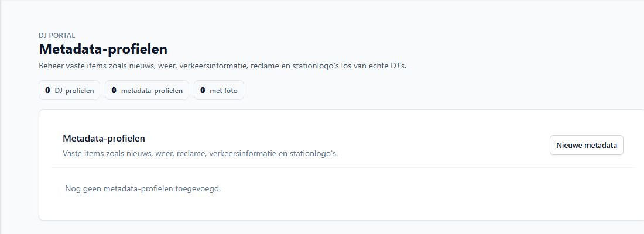Click the zero count in metadata-profielen chip

click(114, 90)
